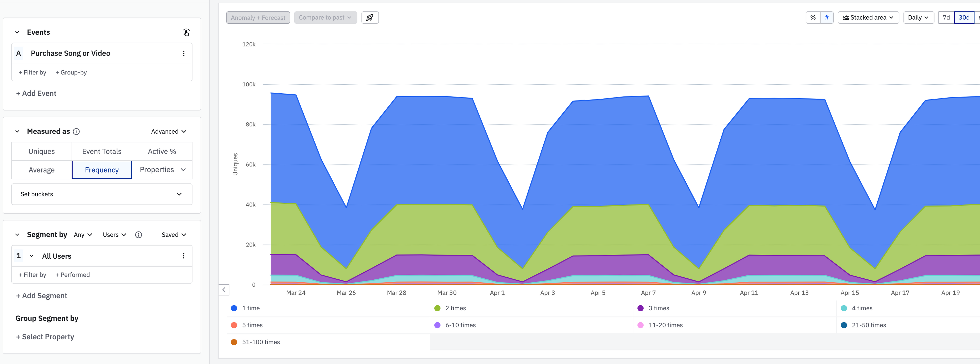The image size is (980, 364).
Task: Click the Add Event link
Action: [36, 93]
